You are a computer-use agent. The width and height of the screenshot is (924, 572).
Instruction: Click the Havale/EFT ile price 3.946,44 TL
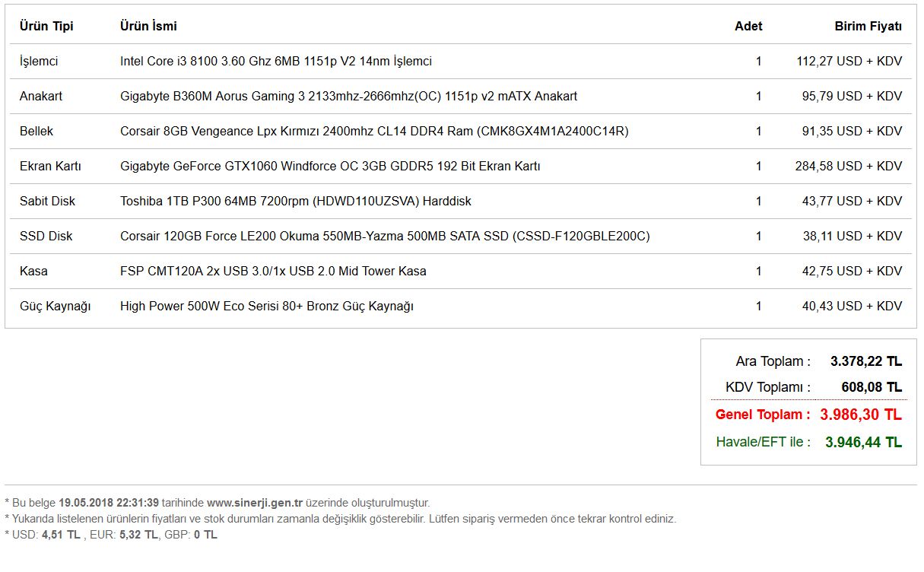pyautogui.click(x=863, y=442)
